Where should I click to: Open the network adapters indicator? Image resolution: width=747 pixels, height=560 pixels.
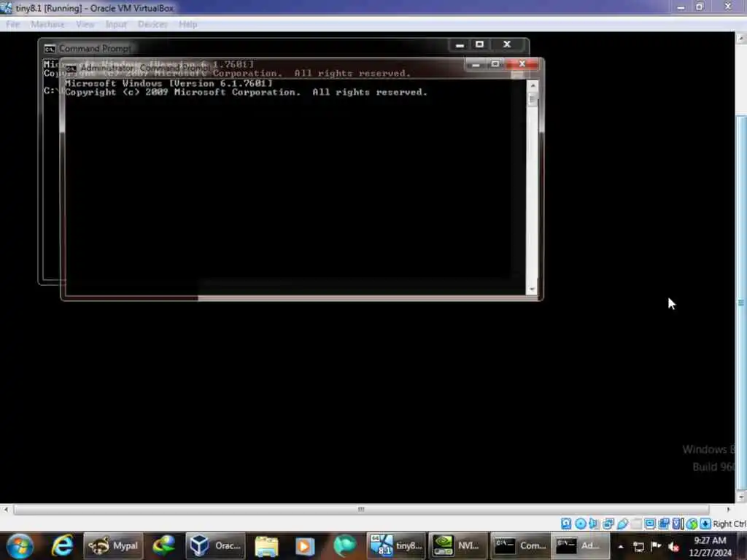(x=608, y=524)
